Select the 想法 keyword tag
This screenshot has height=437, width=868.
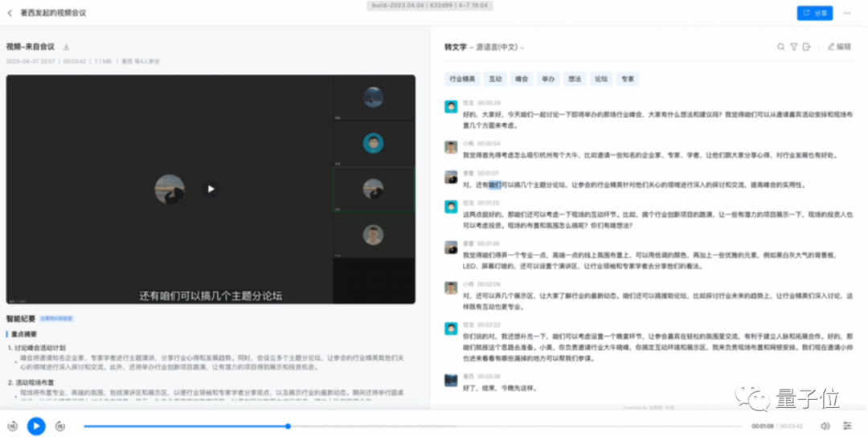[x=575, y=79]
